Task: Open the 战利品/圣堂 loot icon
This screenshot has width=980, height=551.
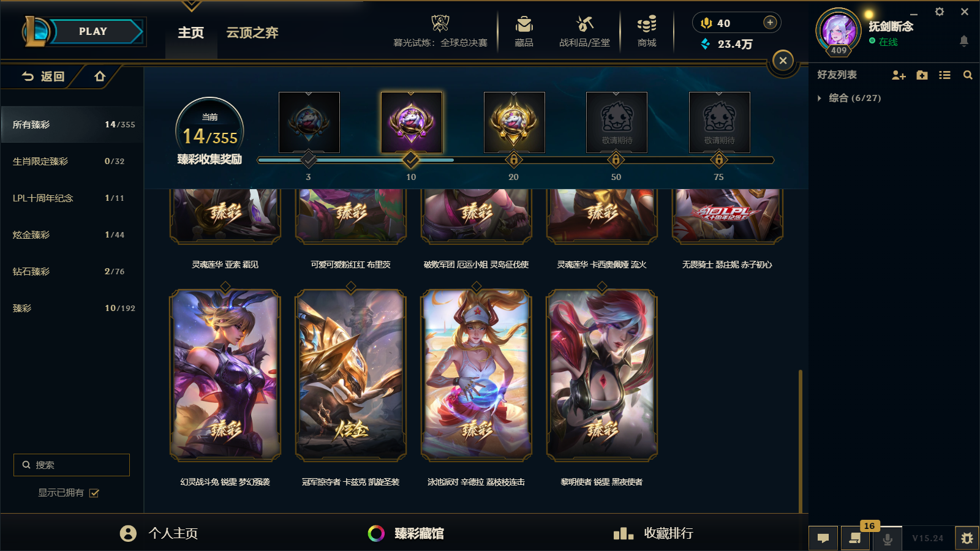Action: [585, 24]
